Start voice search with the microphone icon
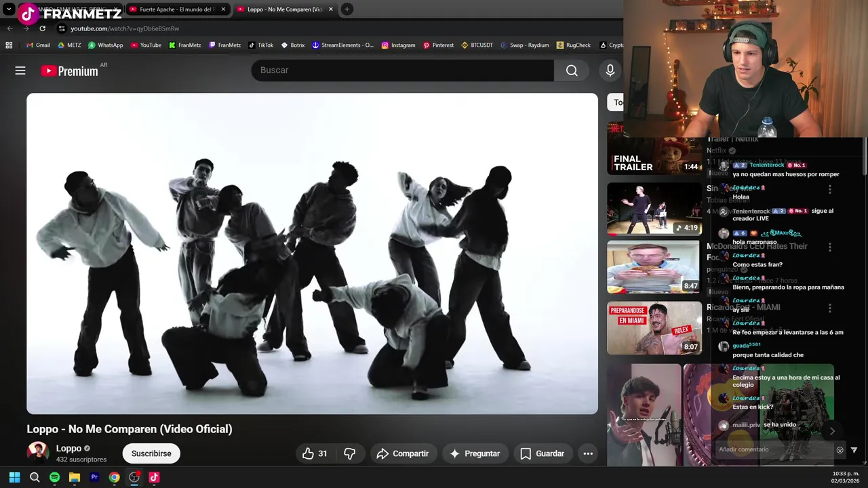 [x=610, y=70]
